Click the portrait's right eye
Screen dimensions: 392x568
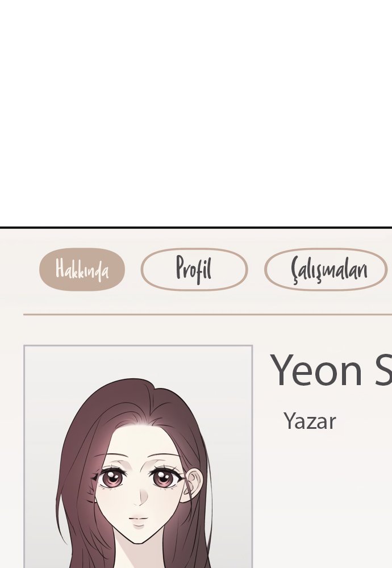pos(165,478)
